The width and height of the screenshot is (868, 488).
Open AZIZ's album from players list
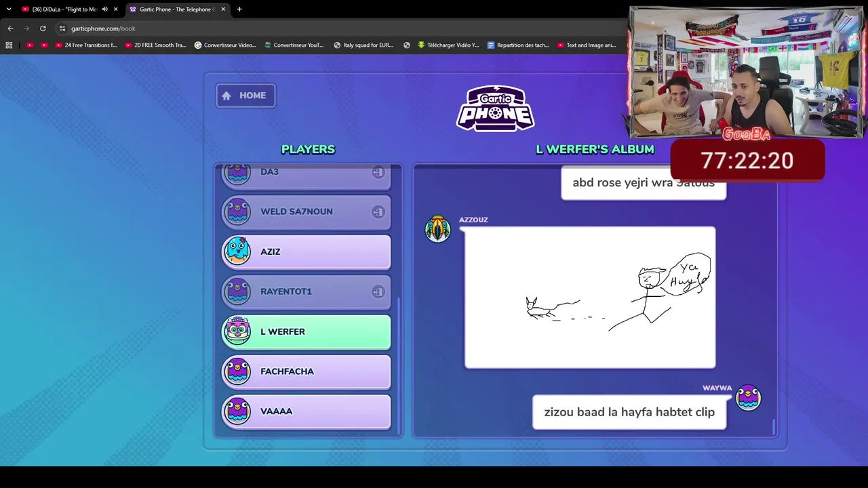[x=307, y=251]
